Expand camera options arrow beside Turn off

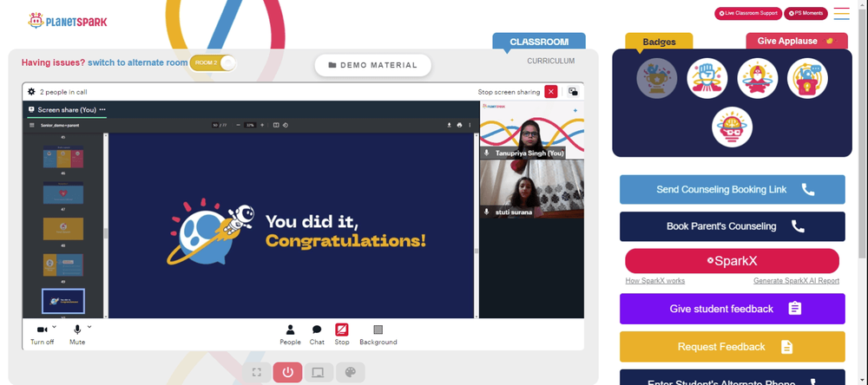[x=54, y=327]
